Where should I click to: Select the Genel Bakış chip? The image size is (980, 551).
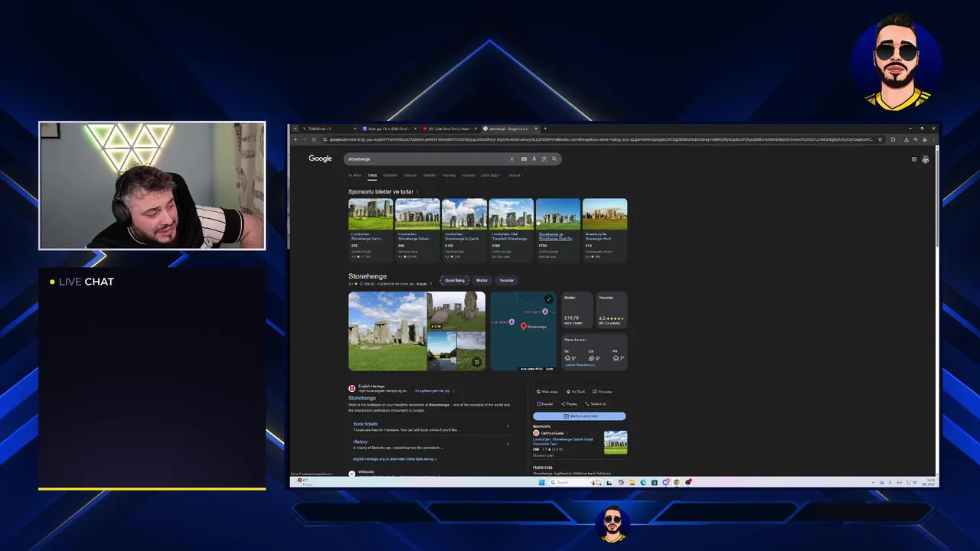tap(455, 280)
